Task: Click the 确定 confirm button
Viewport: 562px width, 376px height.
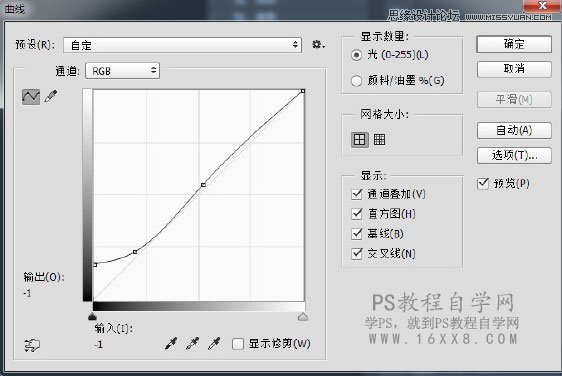Action: click(x=514, y=44)
